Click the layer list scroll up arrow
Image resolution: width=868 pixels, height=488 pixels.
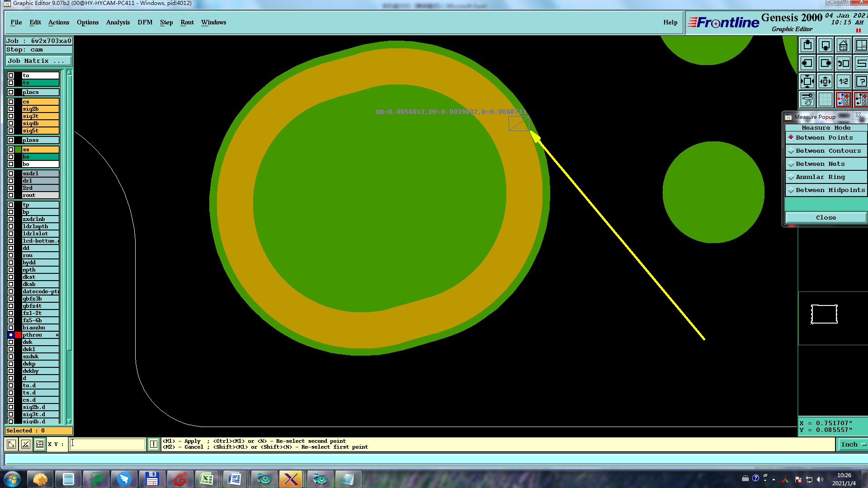69,73
